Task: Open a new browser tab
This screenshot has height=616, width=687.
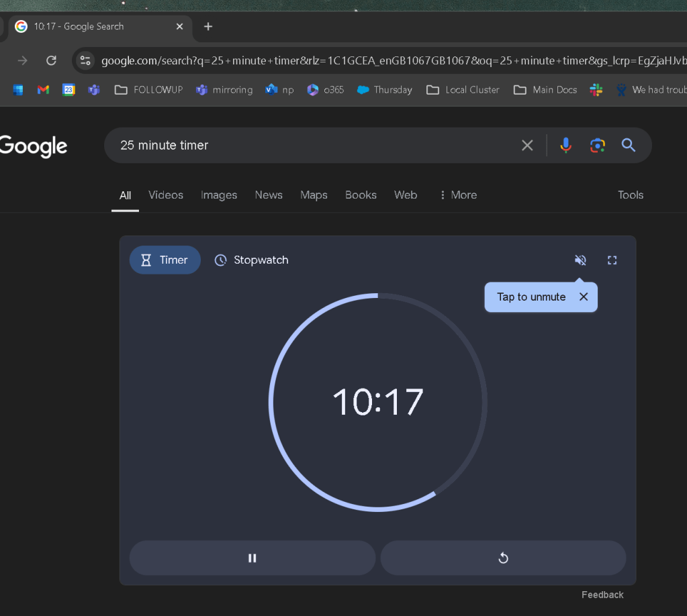Action: (x=208, y=27)
